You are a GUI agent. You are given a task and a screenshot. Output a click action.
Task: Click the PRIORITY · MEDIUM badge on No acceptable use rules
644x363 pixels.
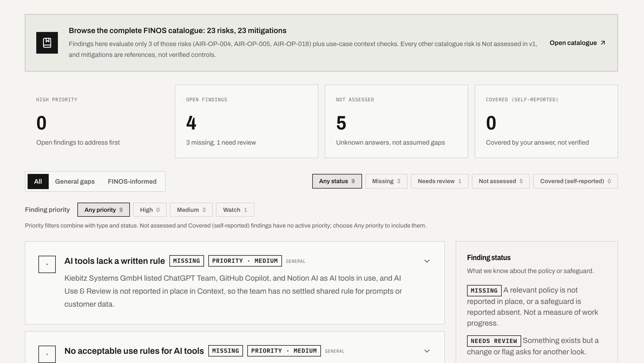(x=284, y=351)
